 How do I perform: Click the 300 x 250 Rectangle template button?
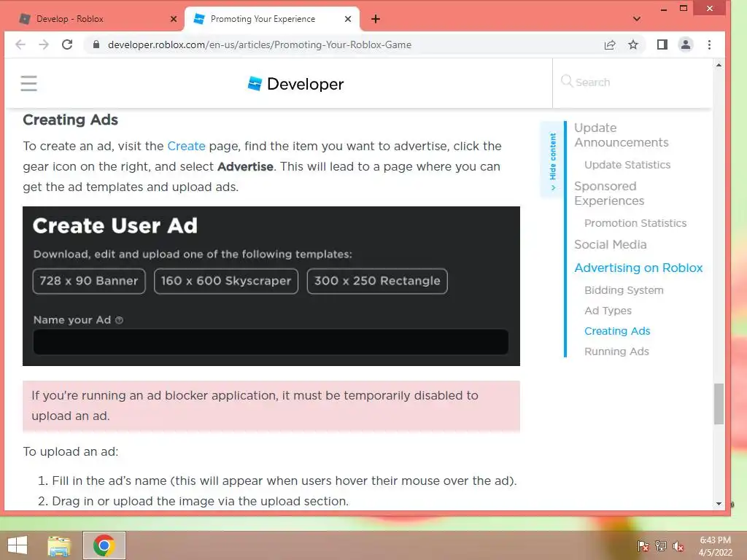[x=377, y=281]
